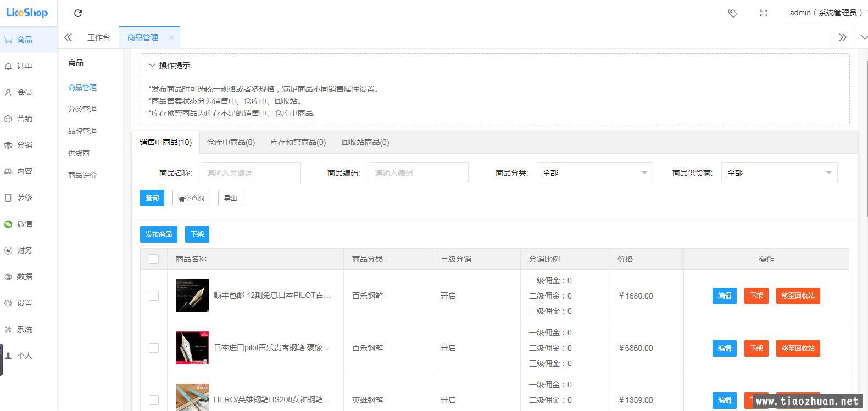Open thumbnail of 顺丰包邮 PILOT product
The width and height of the screenshot is (868, 411).
pos(192,296)
